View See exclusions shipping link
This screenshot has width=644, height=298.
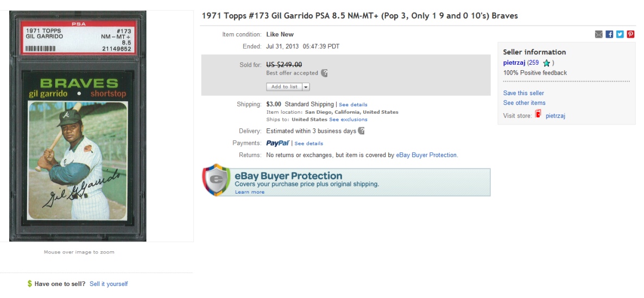tap(348, 120)
